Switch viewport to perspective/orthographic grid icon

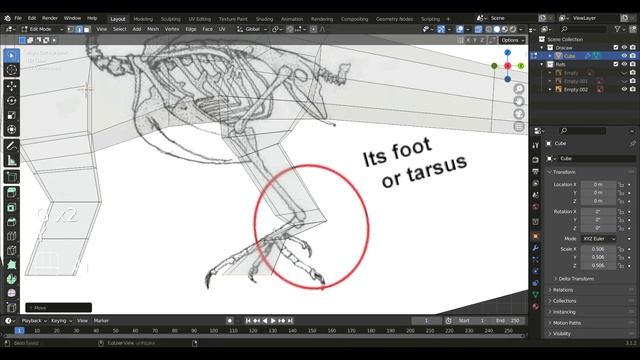point(519,127)
